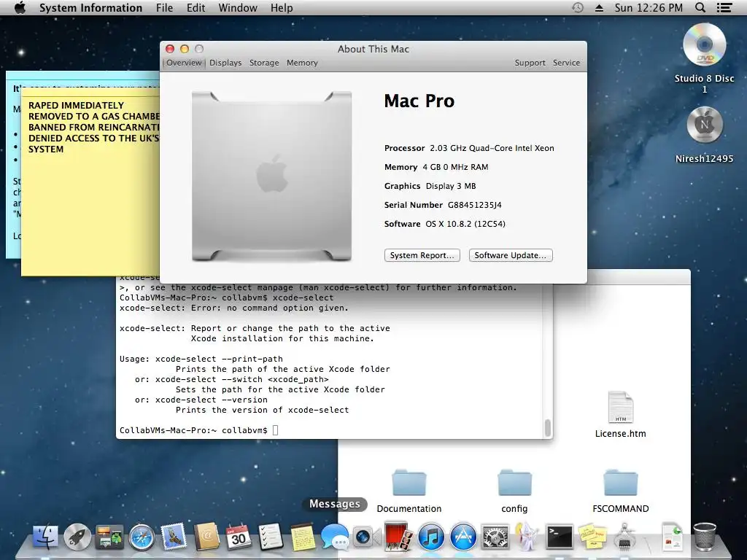This screenshot has width=747, height=560.
Task: Click System Information chip icon in Dock
Action: [624, 537]
